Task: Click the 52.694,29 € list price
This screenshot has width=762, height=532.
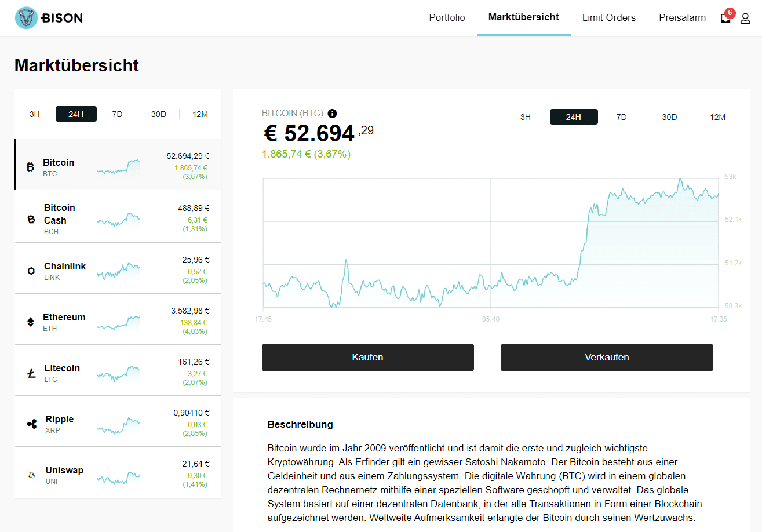Action: (x=188, y=156)
